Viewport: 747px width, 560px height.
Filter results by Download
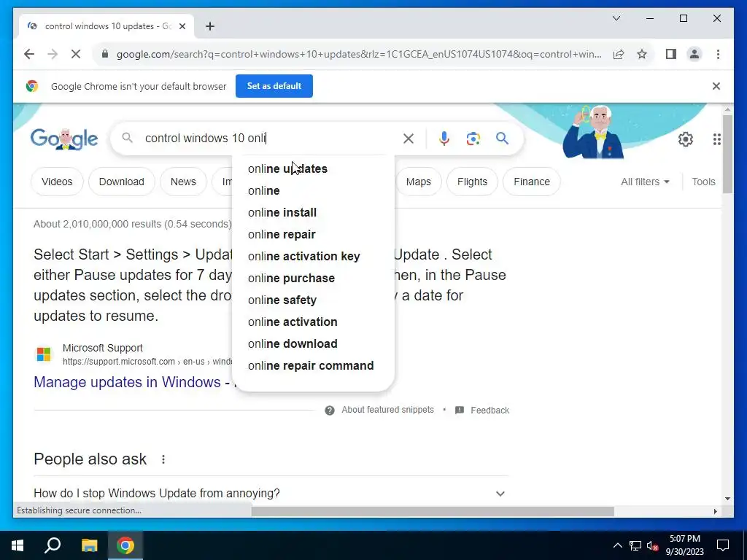(x=122, y=182)
